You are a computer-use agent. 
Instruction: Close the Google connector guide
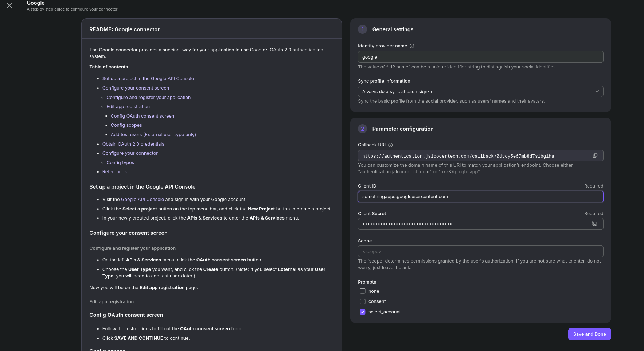(x=9, y=5)
